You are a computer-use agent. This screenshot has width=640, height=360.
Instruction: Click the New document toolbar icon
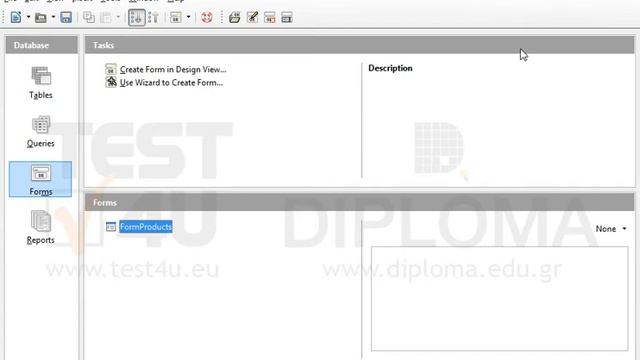[x=16, y=17]
